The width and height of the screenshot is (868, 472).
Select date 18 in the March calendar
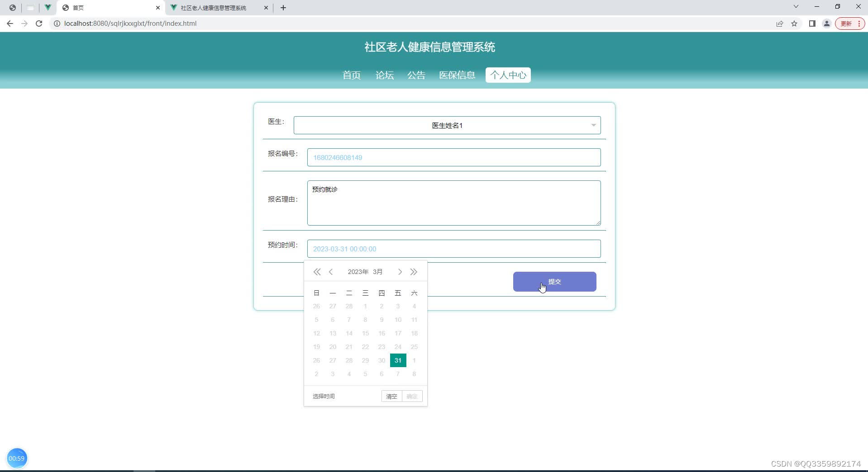coord(414,333)
